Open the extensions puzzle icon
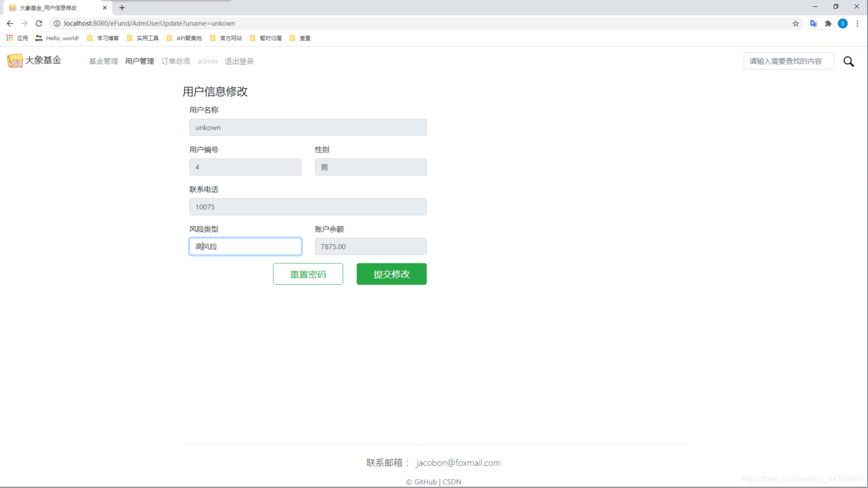868x488 pixels. [828, 23]
